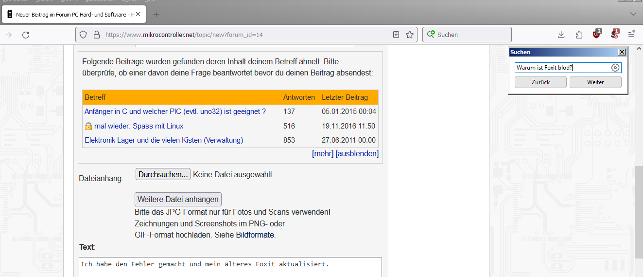
Task: Click the browser search box Suchen
Action: tap(467, 35)
